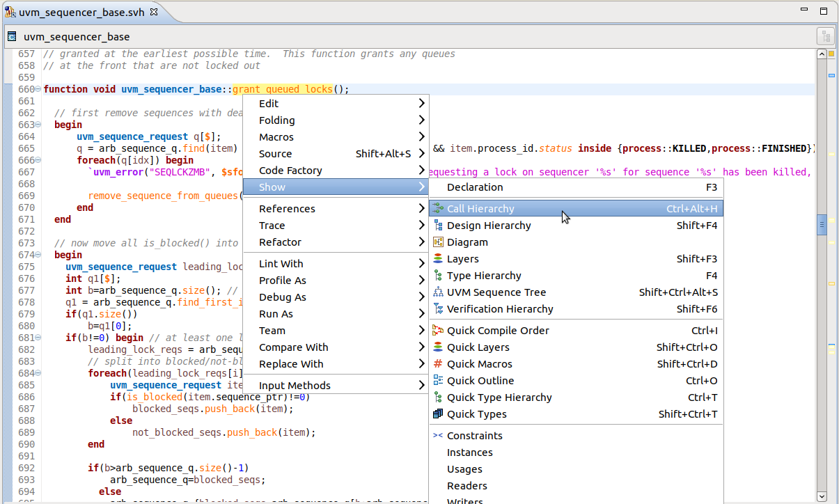
Task: Open Type Hierarchy via its icon
Action: [x=437, y=275]
